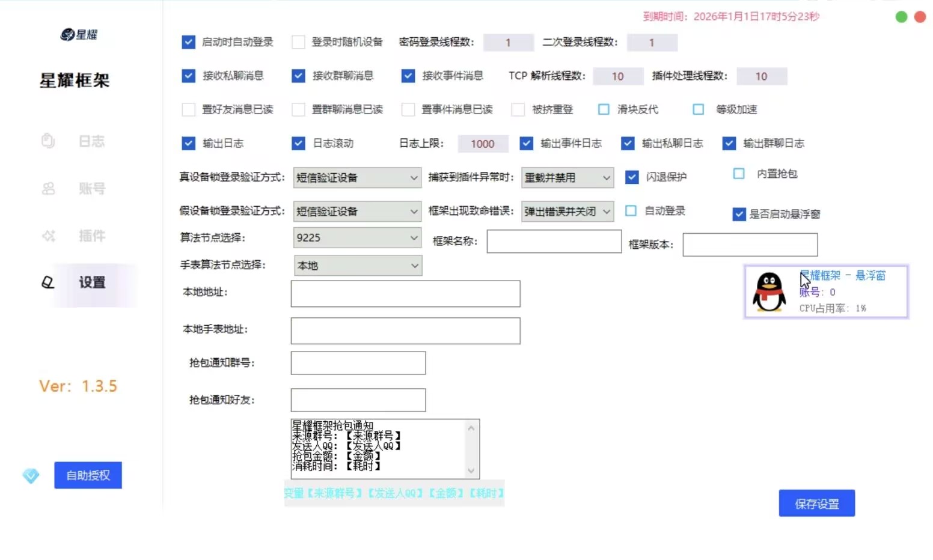Click the 插件 plugin puzzle icon
This screenshot has height=560, width=933.
click(48, 236)
